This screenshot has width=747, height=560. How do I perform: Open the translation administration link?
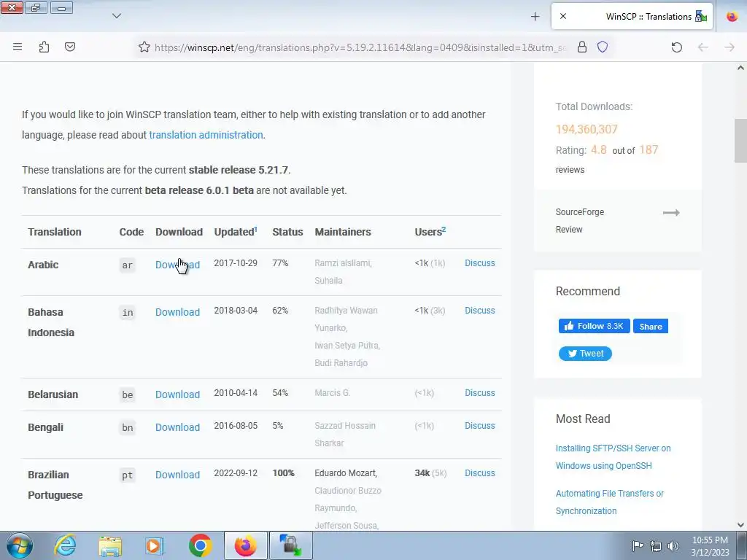(x=206, y=135)
